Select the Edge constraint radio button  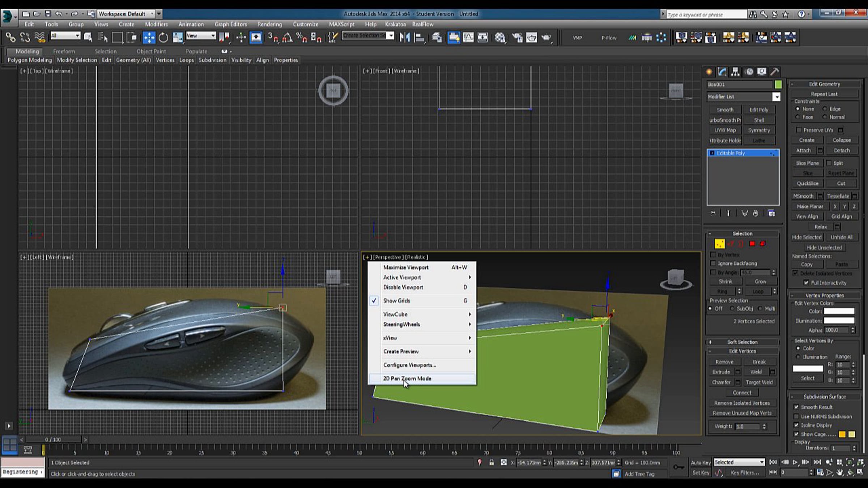(x=825, y=109)
